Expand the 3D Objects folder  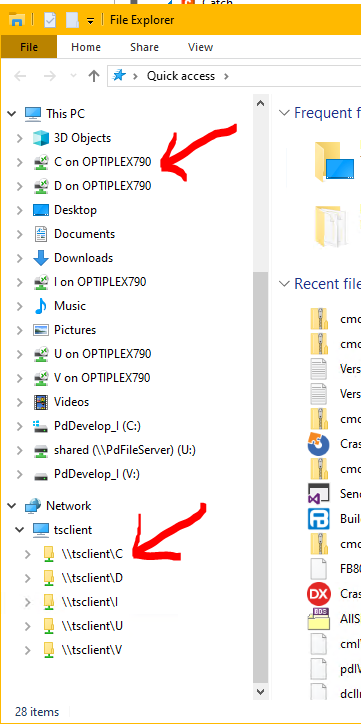tap(19, 138)
